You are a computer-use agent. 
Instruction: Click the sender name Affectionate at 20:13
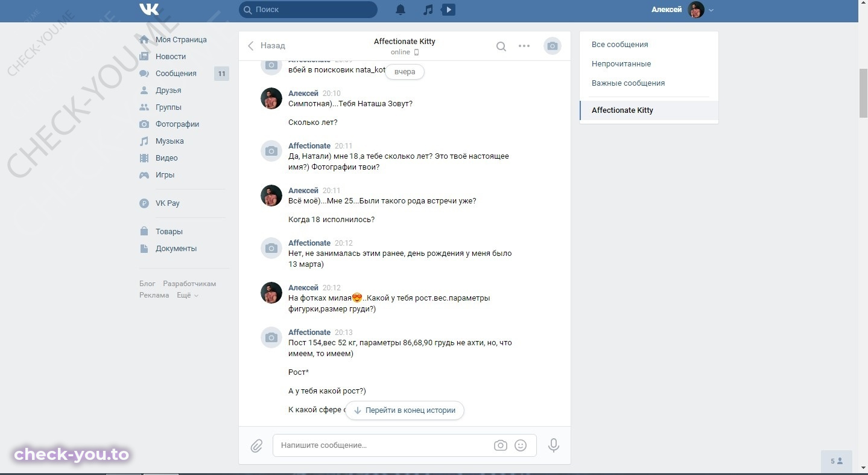[x=309, y=333]
